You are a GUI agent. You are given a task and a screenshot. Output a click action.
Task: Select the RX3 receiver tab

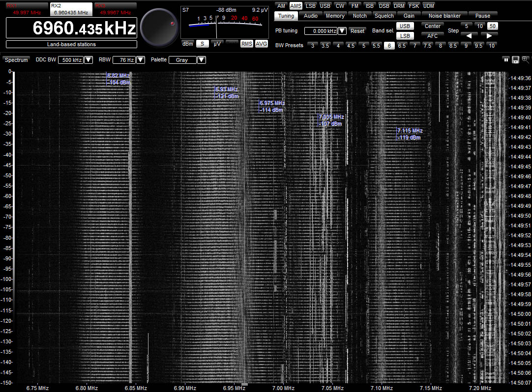point(116,9)
